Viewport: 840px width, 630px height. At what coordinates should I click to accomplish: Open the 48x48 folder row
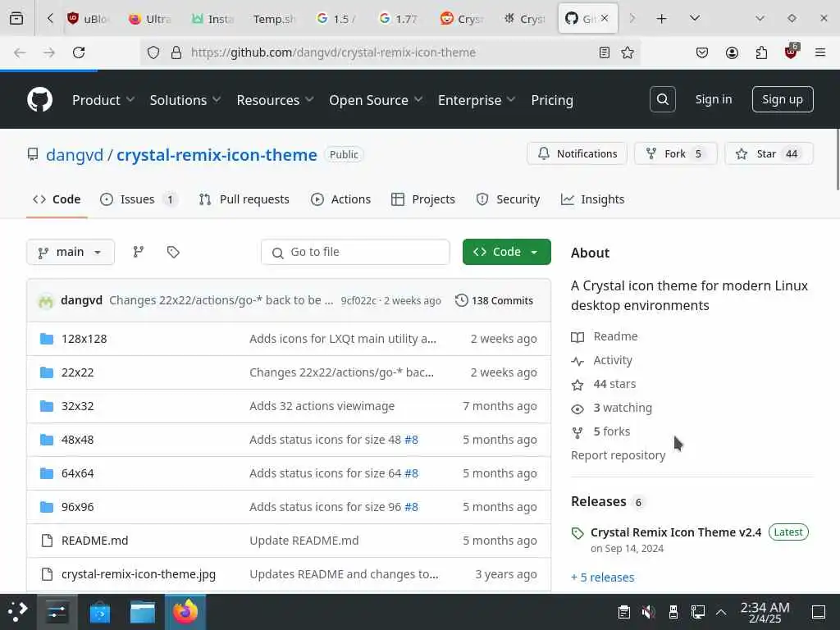(289, 440)
